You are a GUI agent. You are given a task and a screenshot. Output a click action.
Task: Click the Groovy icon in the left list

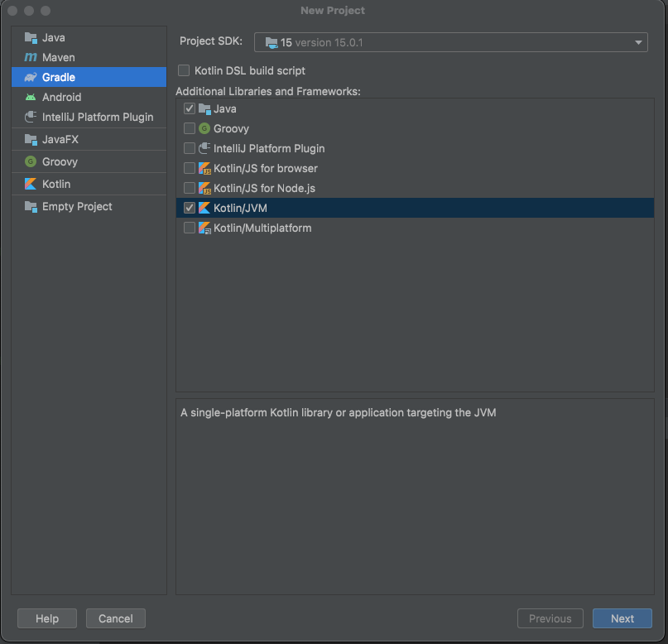click(x=31, y=162)
